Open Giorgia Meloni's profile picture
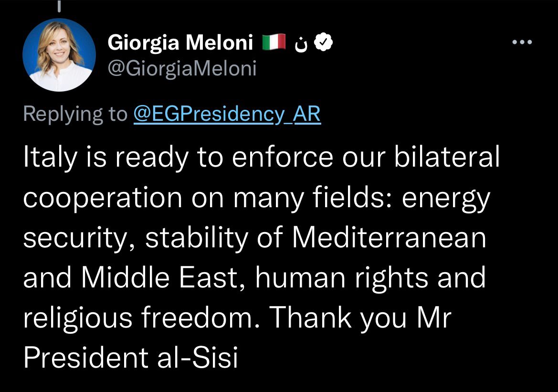This screenshot has height=392, width=558. pyautogui.click(x=59, y=55)
